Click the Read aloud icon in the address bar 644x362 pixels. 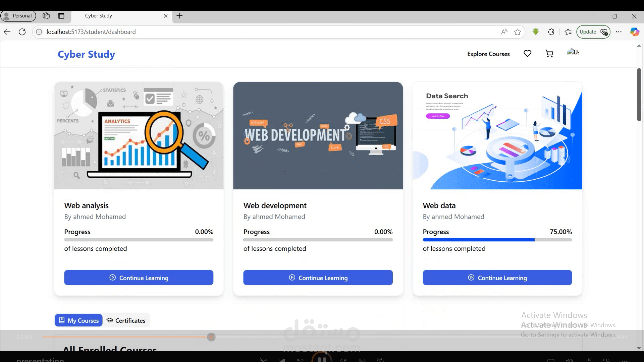point(504,32)
